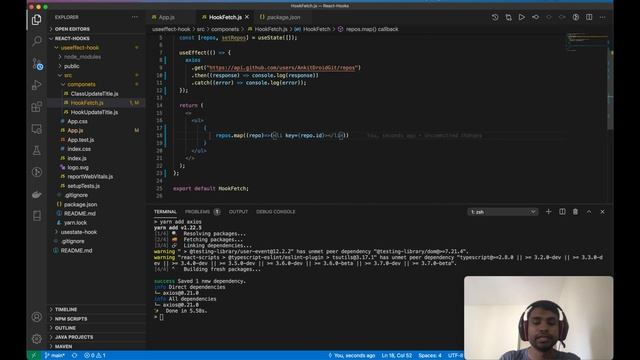
Task: Open the Search view in activity bar
Action: point(37,41)
